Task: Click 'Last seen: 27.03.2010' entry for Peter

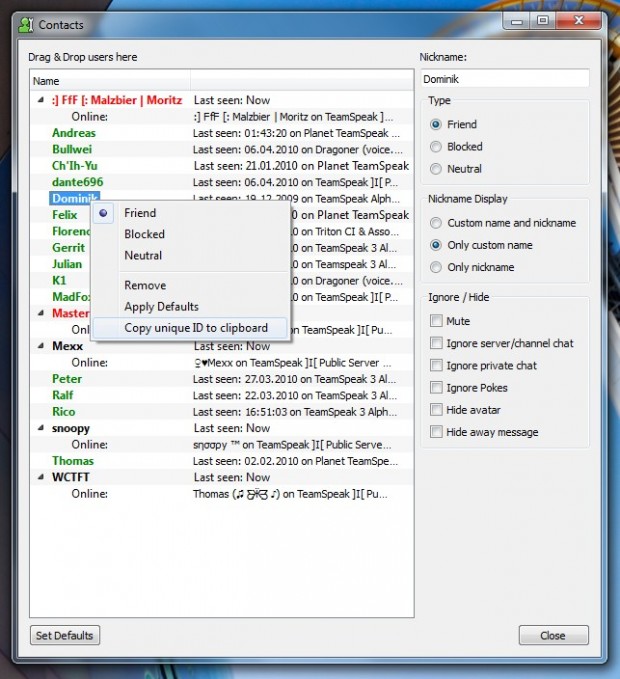Action: [294, 379]
